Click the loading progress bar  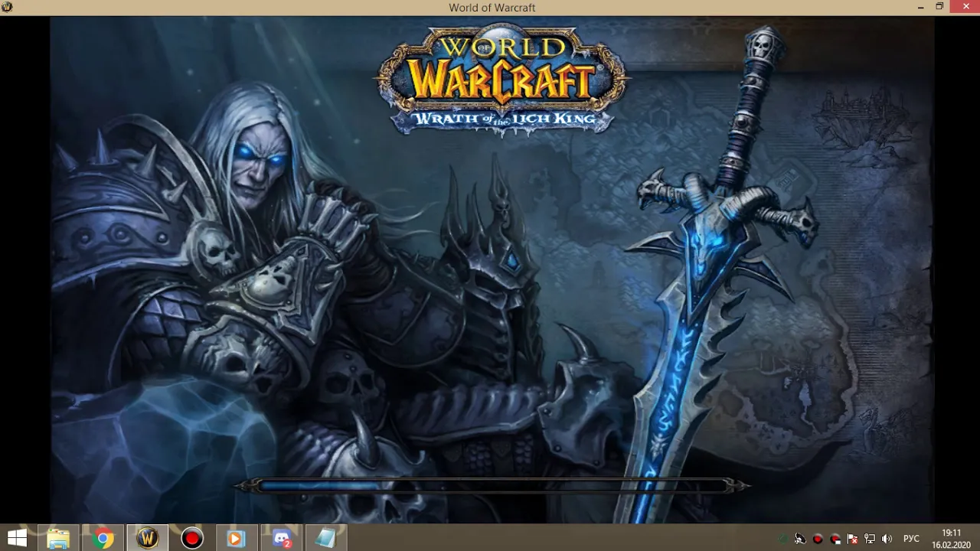492,485
